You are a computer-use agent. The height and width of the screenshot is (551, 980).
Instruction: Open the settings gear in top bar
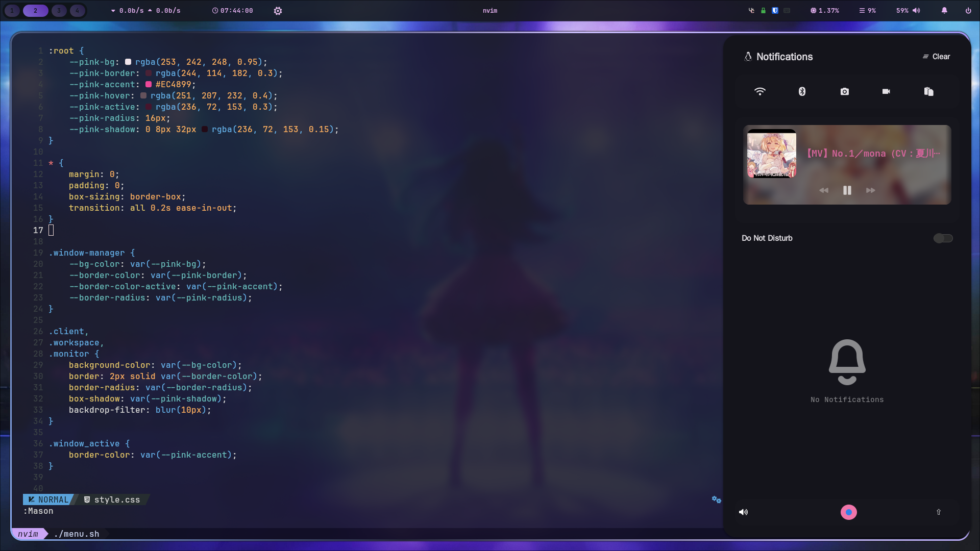point(278,11)
